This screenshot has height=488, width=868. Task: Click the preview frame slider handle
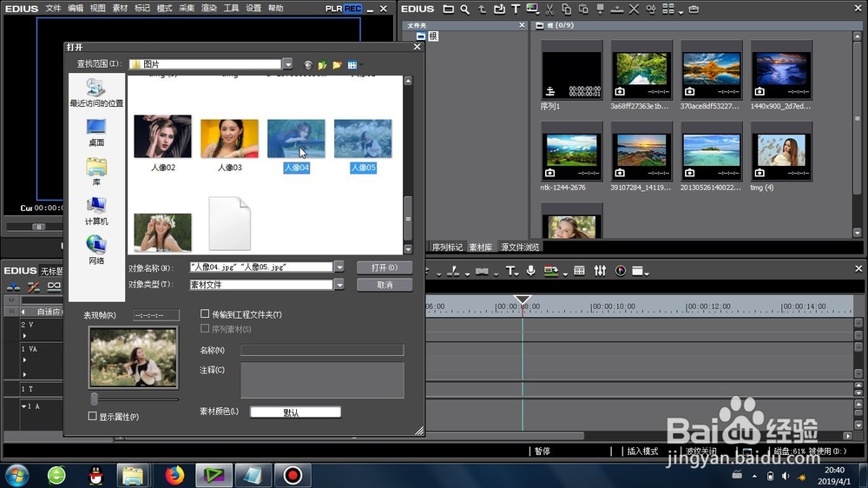pyautogui.click(x=94, y=399)
